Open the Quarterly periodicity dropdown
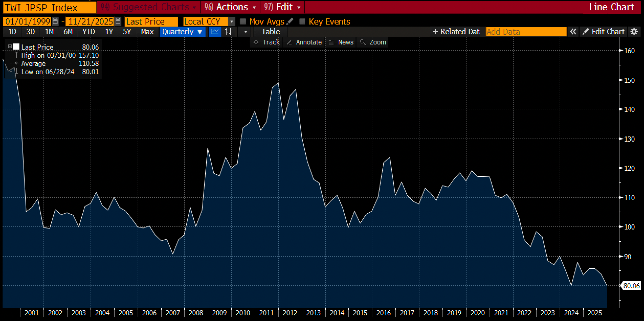 coord(182,32)
